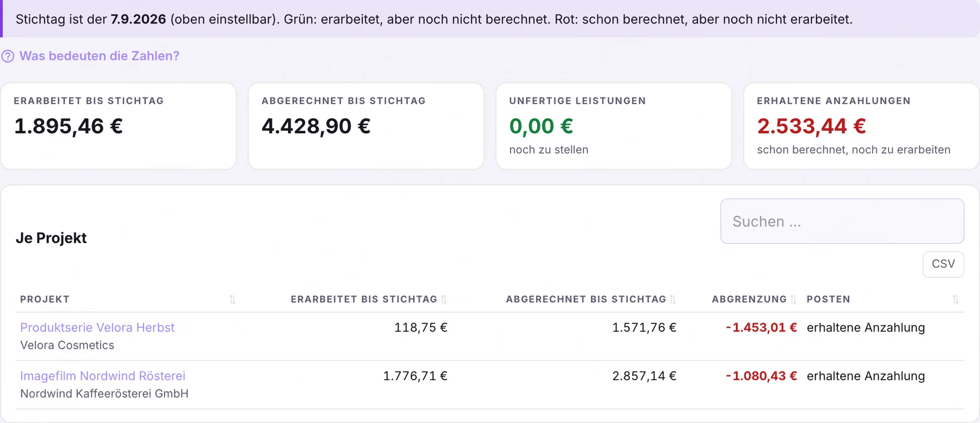The width and height of the screenshot is (980, 423).
Task: Click the Abgerechnet bis Stichtag 4.428,90 € card
Action: point(366,126)
